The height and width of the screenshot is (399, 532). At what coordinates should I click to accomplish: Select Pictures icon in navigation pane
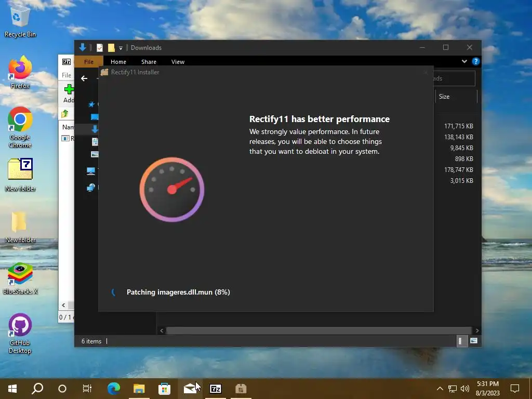point(95,154)
